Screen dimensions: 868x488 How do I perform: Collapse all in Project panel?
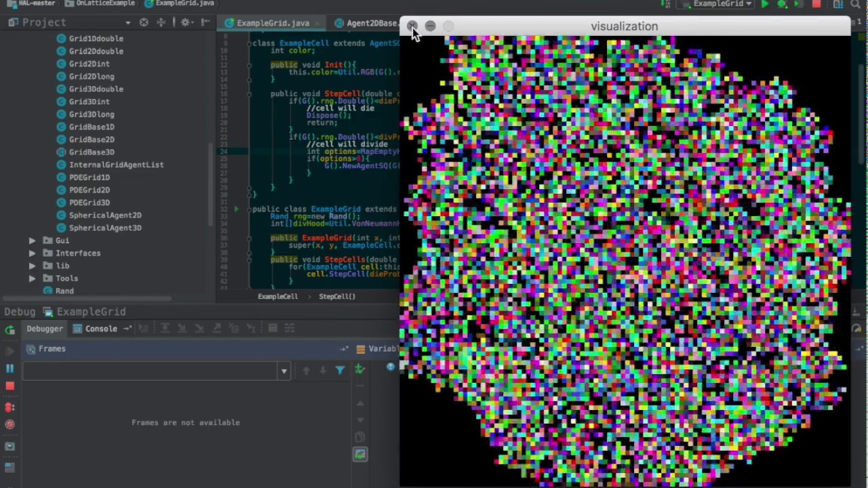coord(161,22)
